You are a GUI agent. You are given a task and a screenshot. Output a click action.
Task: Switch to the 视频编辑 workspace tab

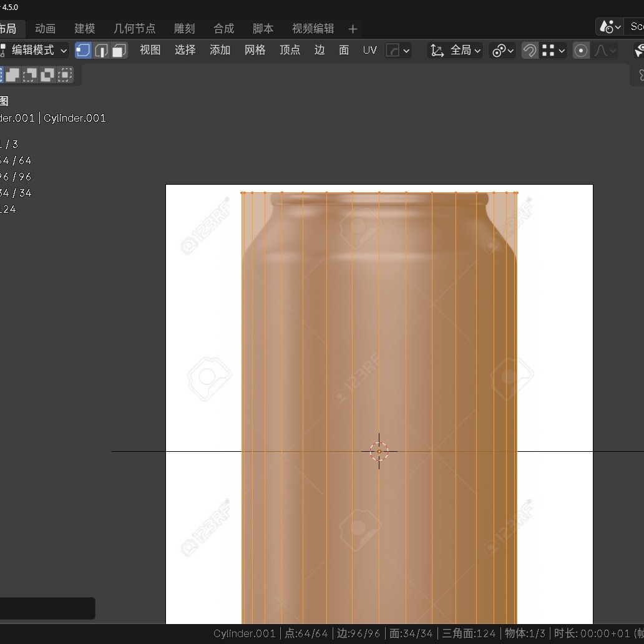tap(313, 29)
